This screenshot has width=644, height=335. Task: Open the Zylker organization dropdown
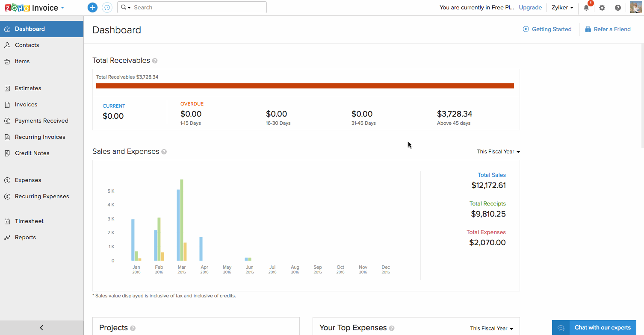pos(562,8)
